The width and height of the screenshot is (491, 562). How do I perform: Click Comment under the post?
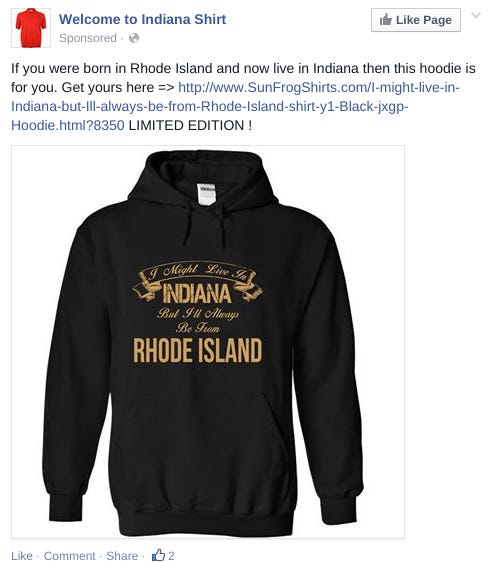pos(70,556)
